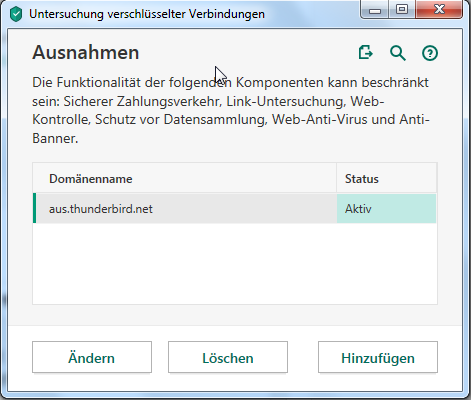Click Löschen to remove the entry
Viewport: 471px width, 400px height.
tap(228, 357)
